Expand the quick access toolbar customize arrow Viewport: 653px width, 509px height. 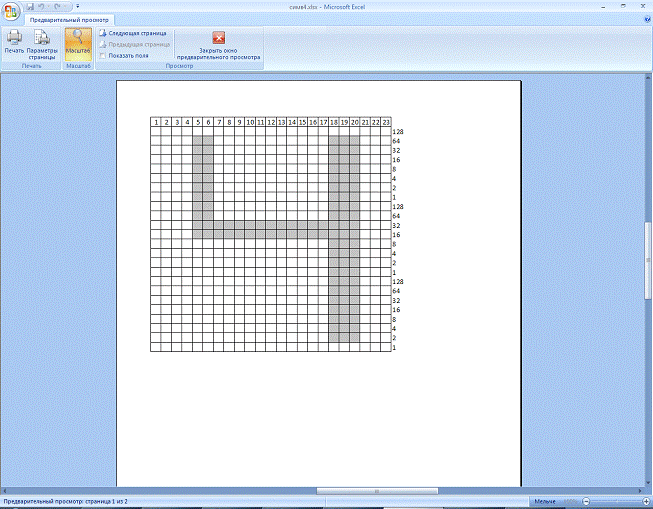[x=78, y=6]
